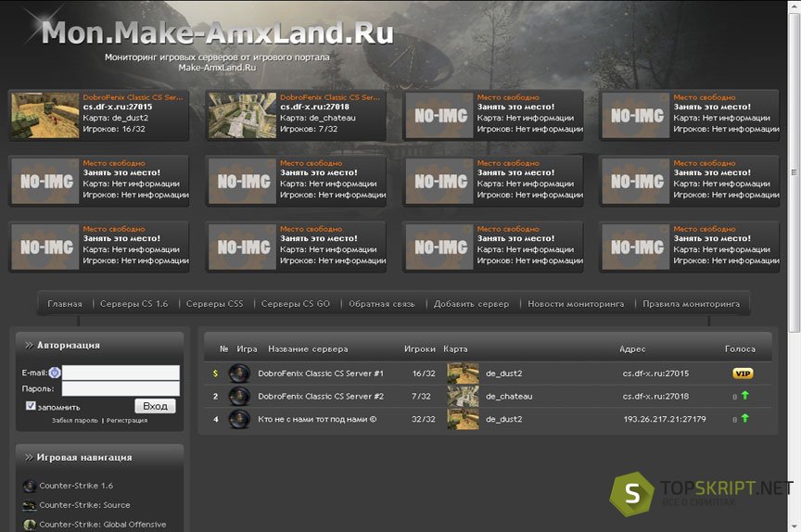
Task: Click map thumbnail in 193.26.217.21:27179 row
Action: [463, 419]
